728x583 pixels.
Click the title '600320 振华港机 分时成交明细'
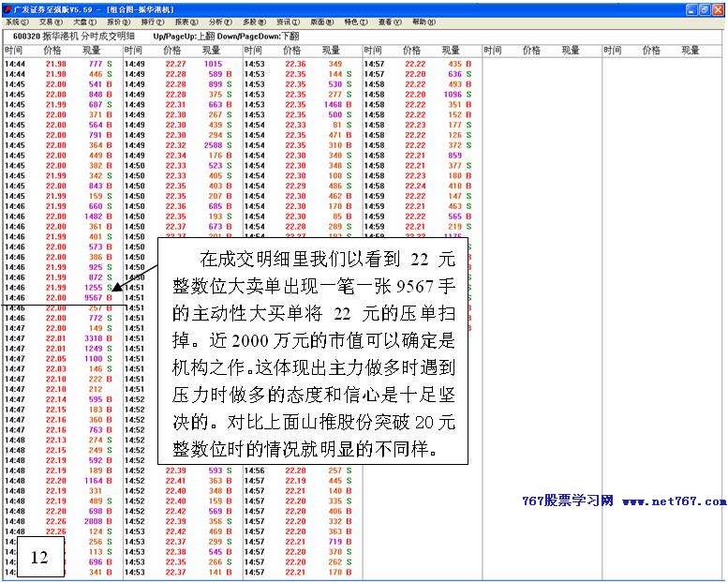pyautogui.click(x=74, y=36)
